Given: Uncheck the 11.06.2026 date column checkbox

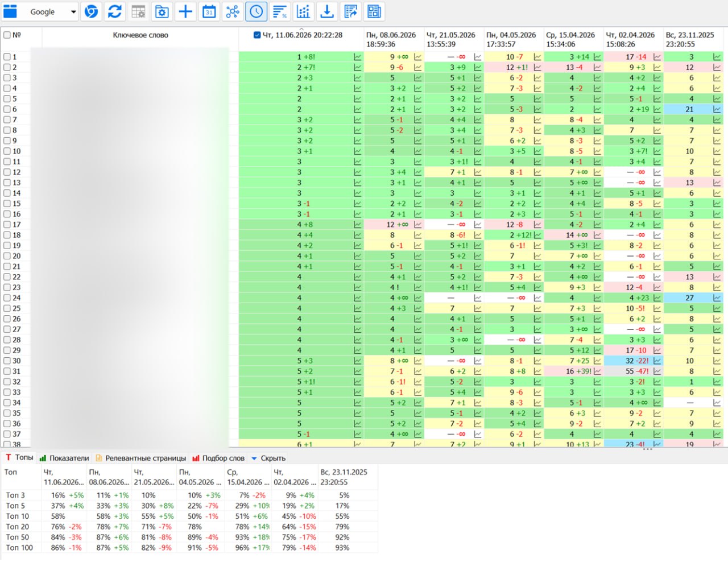Looking at the screenshot, I should click(257, 35).
